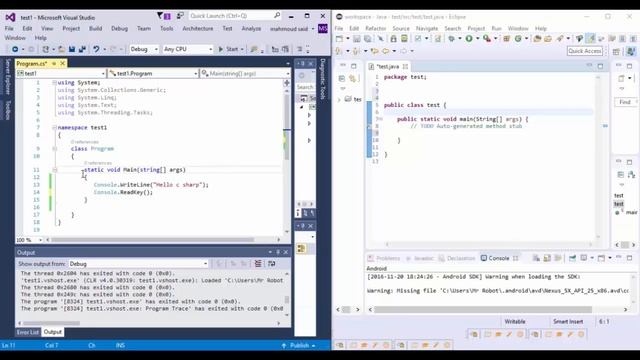Open the Toolbox side tab
The image size is (640, 360).
tap(8, 110)
